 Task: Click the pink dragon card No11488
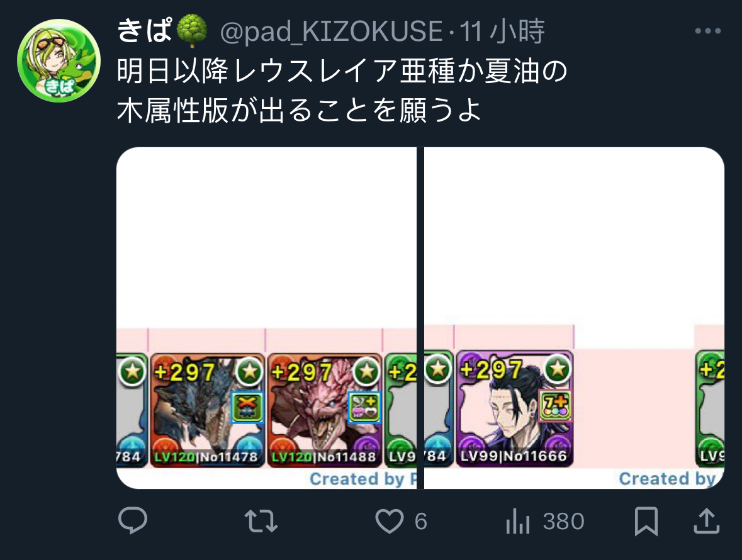point(324,410)
